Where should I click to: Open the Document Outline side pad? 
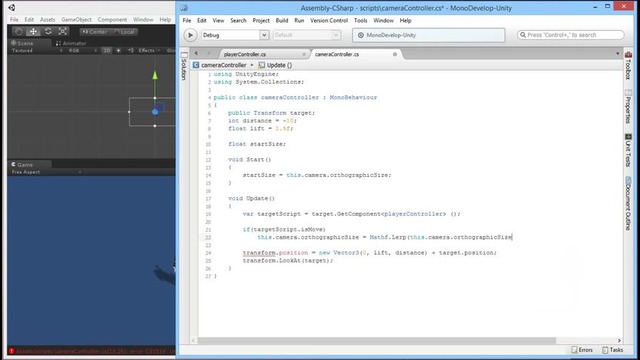628,204
